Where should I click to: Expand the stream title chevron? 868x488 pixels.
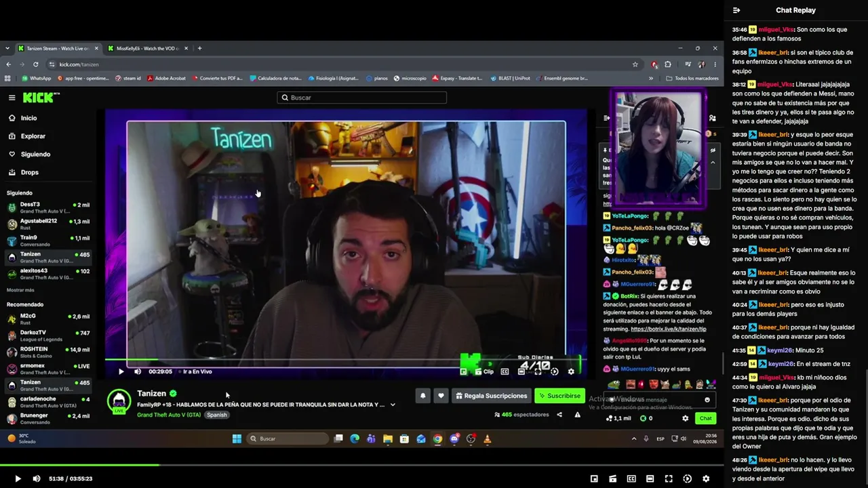[x=392, y=405]
